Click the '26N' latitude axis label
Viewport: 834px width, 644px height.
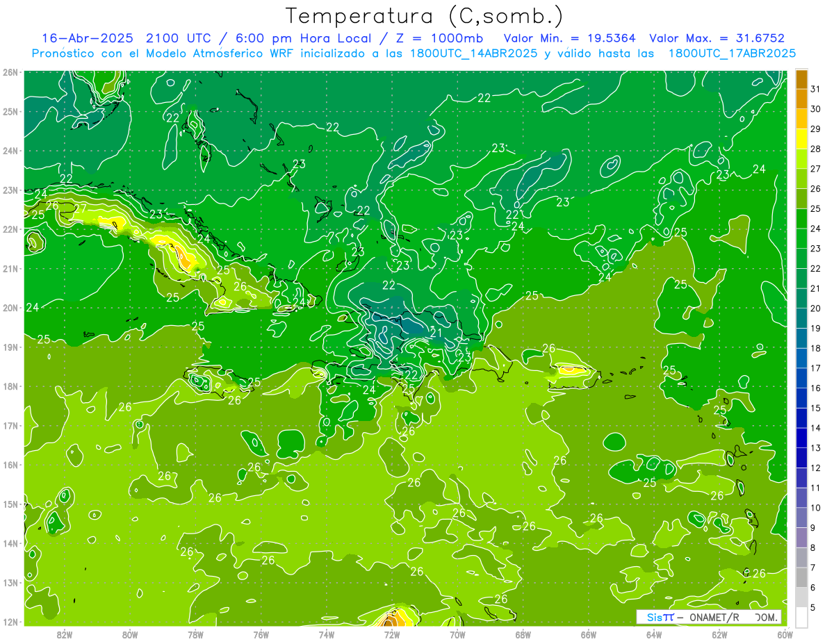[x=10, y=72]
